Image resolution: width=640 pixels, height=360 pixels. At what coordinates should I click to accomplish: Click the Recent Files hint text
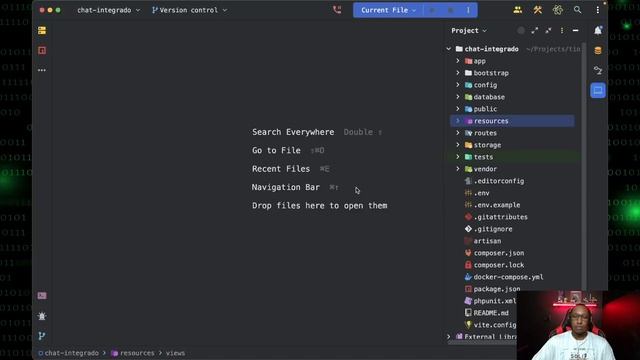pyautogui.click(x=281, y=169)
